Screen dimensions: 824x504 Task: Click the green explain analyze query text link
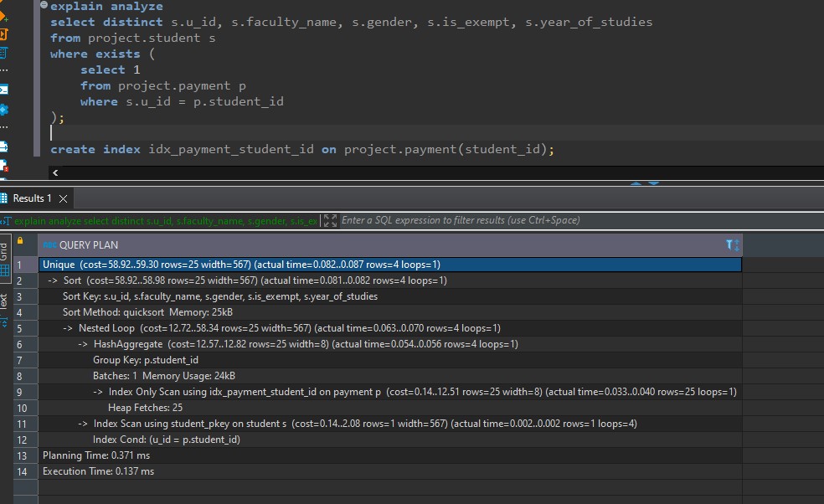click(165, 221)
